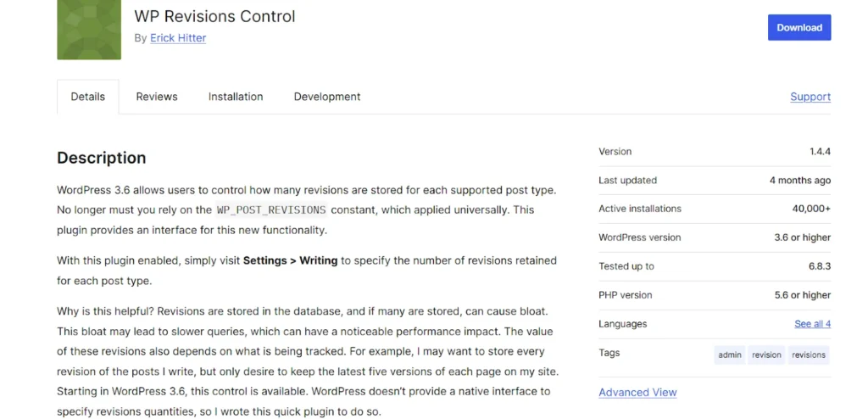Image resolution: width=868 pixels, height=419 pixels.
Task: Click the PHP version value 5.6 or higher
Action: (803, 295)
